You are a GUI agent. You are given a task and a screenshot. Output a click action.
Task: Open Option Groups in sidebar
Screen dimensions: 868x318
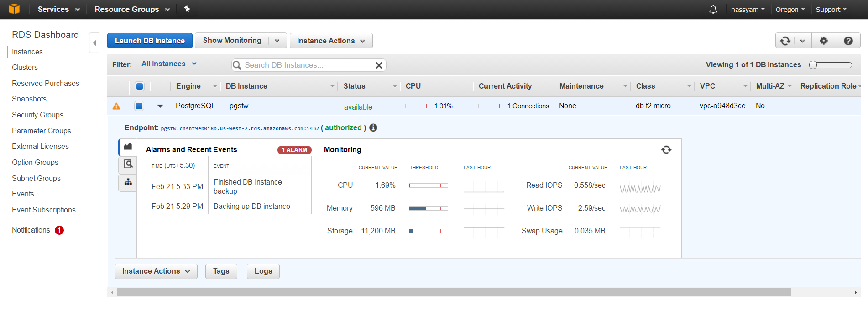coord(35,163)
